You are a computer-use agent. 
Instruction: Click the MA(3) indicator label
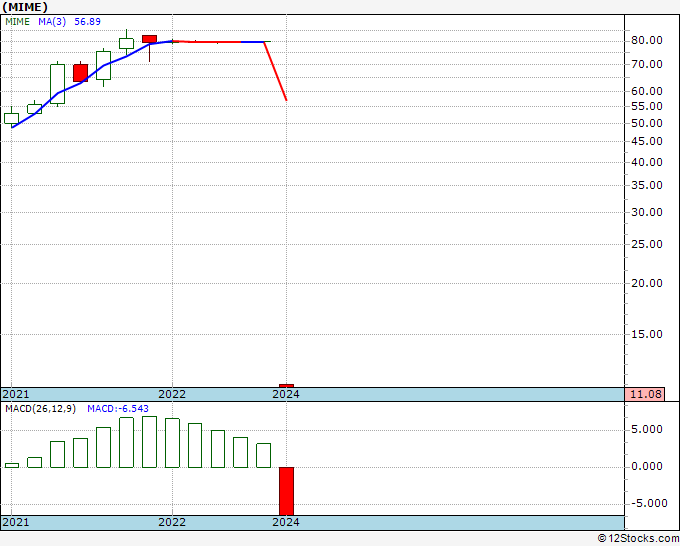[x=52, y=22]
